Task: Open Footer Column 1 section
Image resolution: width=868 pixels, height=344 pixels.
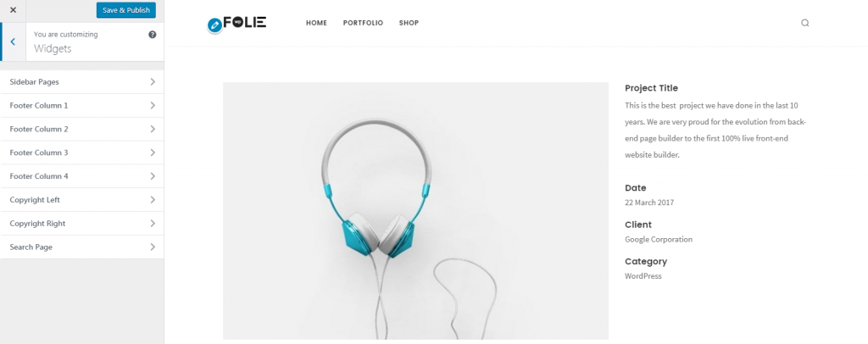Action: coord(82,106)
